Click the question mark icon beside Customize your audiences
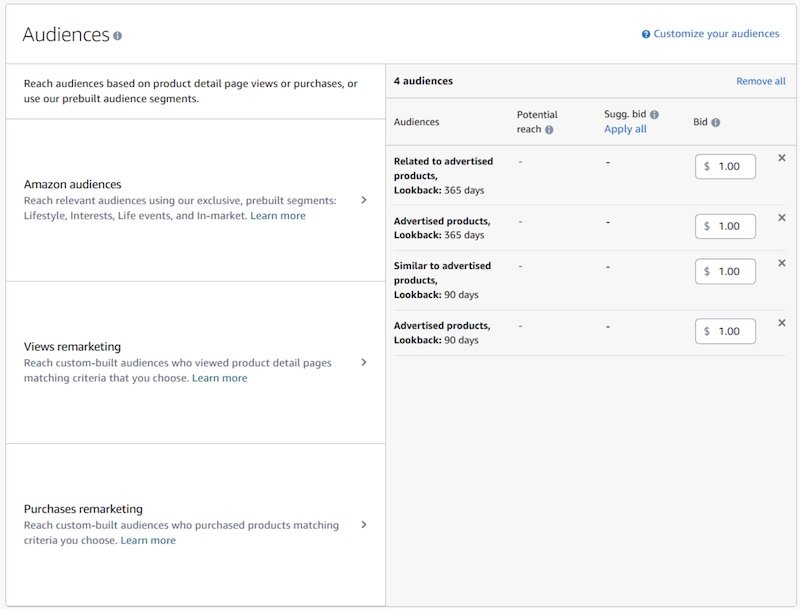Image resolution: width=800 pixels, height=609 pixels. (x=646, y=34)
